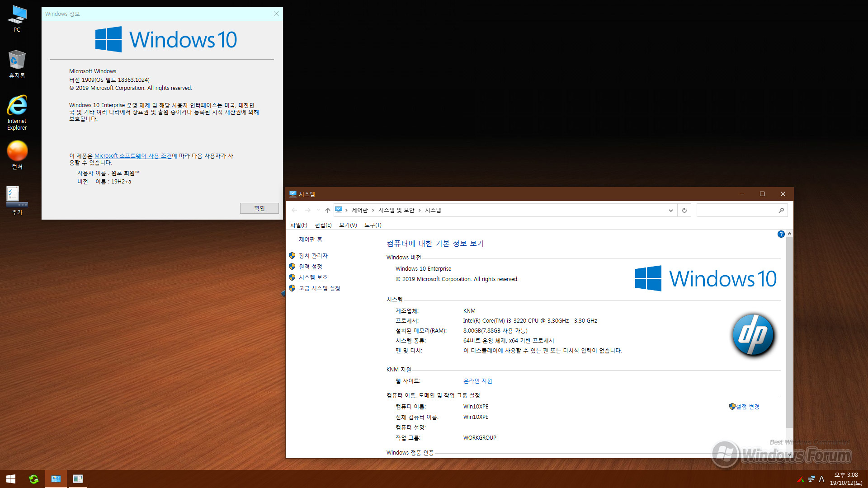The height and width of the screenshot is (488, 868).
Task: Click the WORKGROUP value text
Action: (480, 438)
